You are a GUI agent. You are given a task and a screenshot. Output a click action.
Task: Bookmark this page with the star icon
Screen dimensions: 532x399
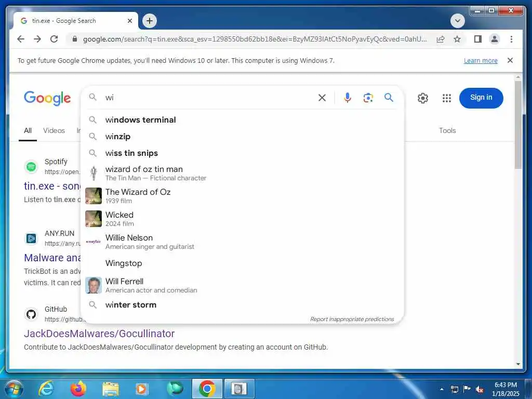pos(457,39)
